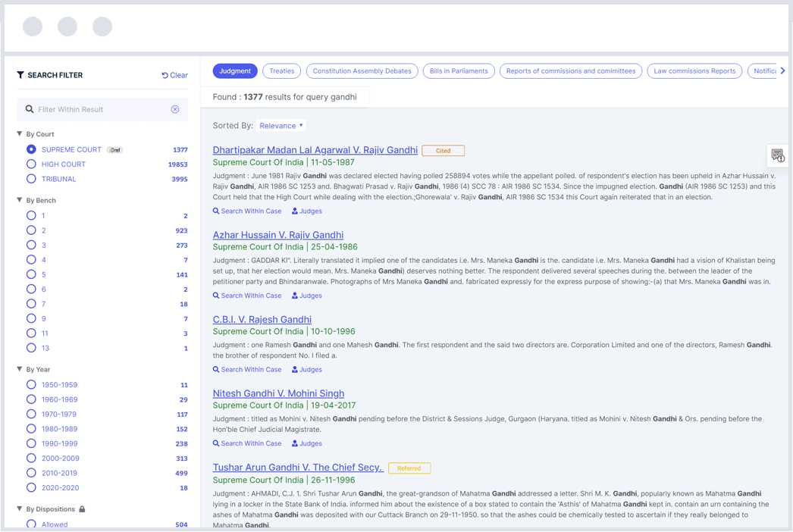Select the HIGH COURT radio button

click(x=31, y=164)
